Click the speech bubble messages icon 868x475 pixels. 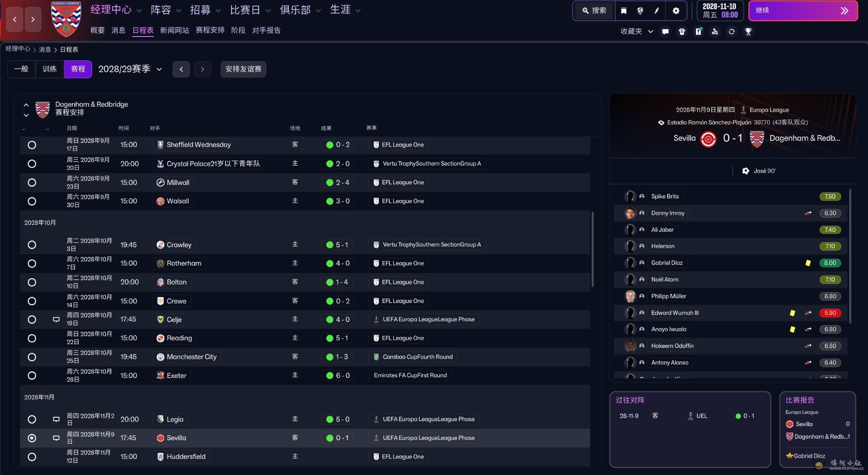click(665, 31)
